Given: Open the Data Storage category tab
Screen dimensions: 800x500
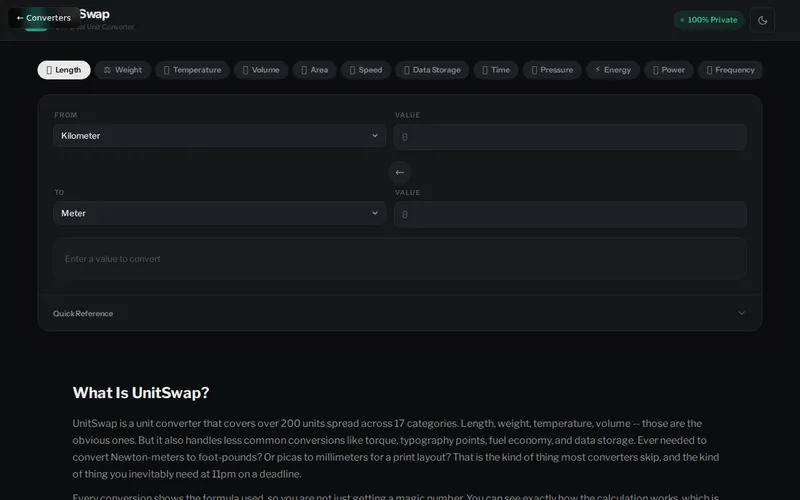Looking at the screenshot, I should point(432,70).
